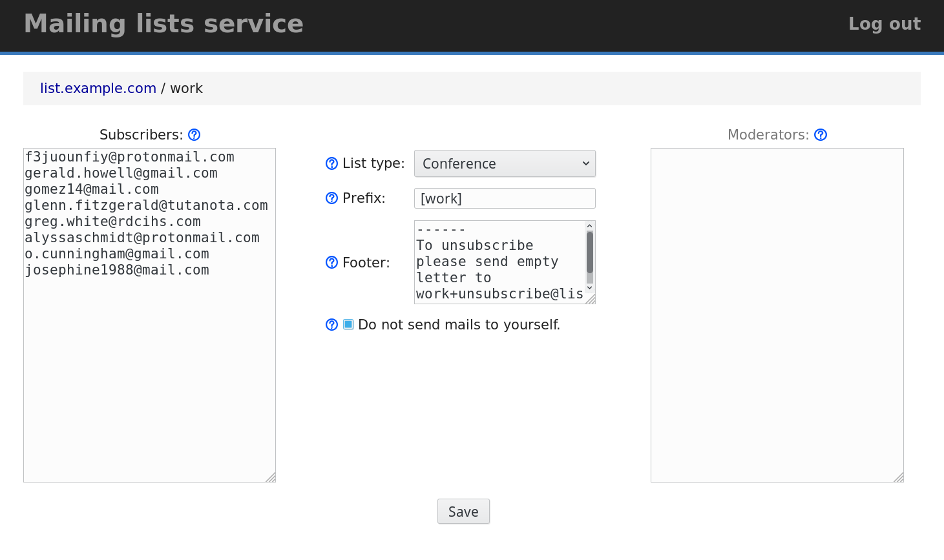Click the help icon beside Moderators
The height and width of the screenshot is (560, 944).
(x=821, y=135)
